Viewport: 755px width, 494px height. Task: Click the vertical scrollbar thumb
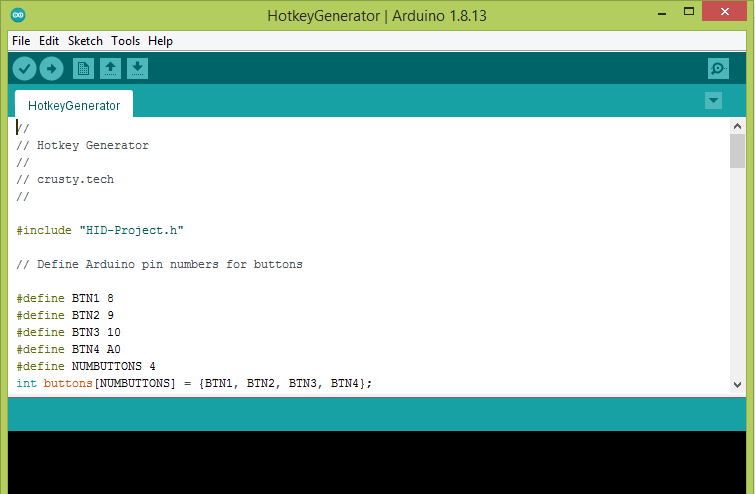coord(737,151)
